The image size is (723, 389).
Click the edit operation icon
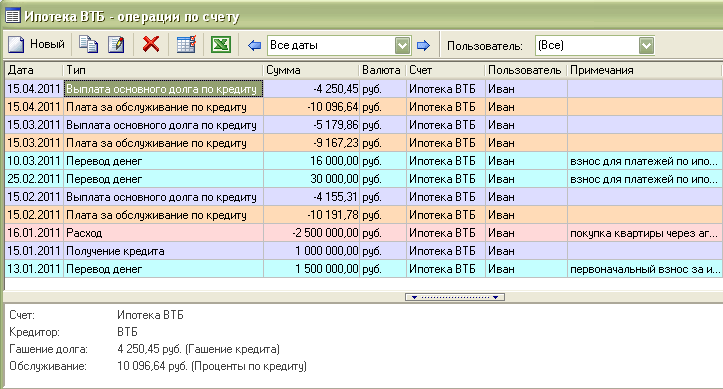(116, 45)
